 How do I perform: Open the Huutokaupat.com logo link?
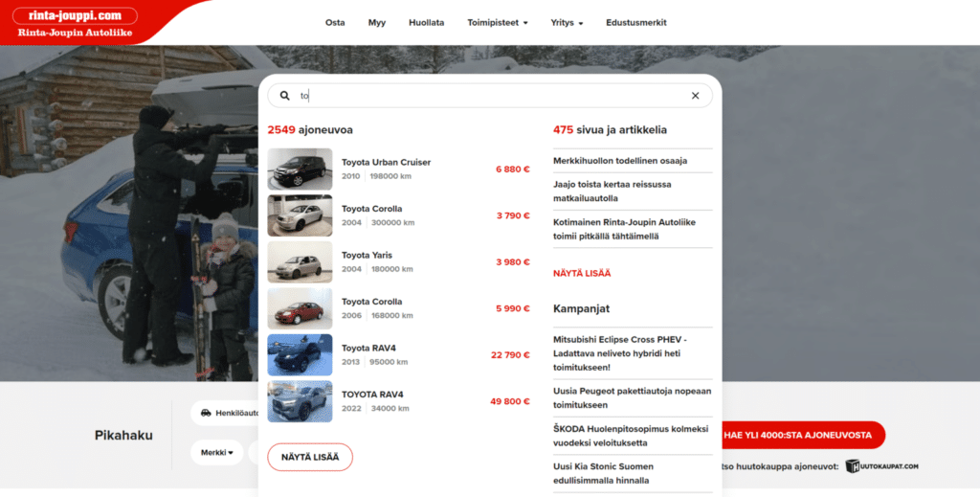(881, 466)
